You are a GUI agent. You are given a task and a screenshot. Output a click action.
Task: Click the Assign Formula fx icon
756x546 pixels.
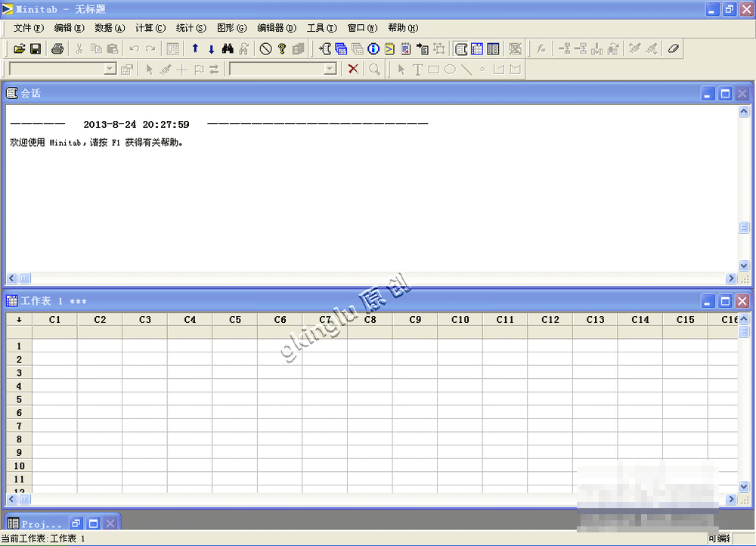[x=541, y=48]
